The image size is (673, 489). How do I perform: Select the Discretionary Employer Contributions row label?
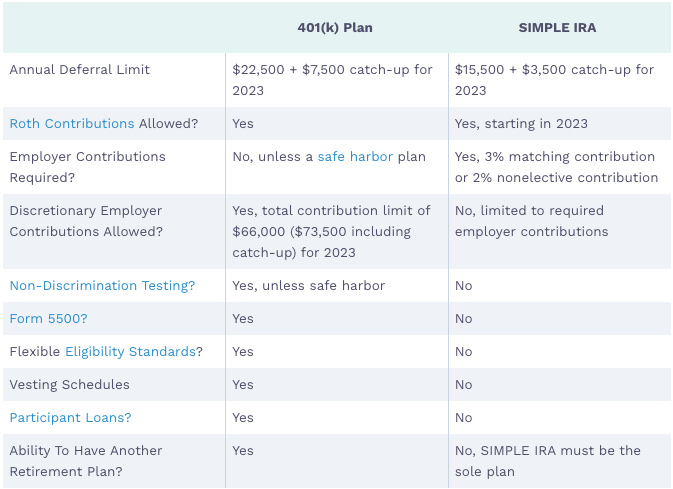86,221
